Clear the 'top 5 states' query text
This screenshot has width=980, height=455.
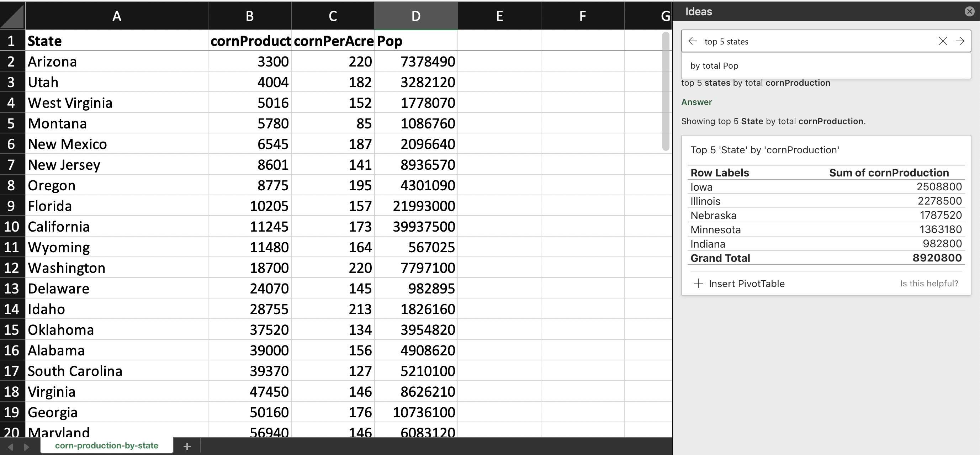[943, 41]
